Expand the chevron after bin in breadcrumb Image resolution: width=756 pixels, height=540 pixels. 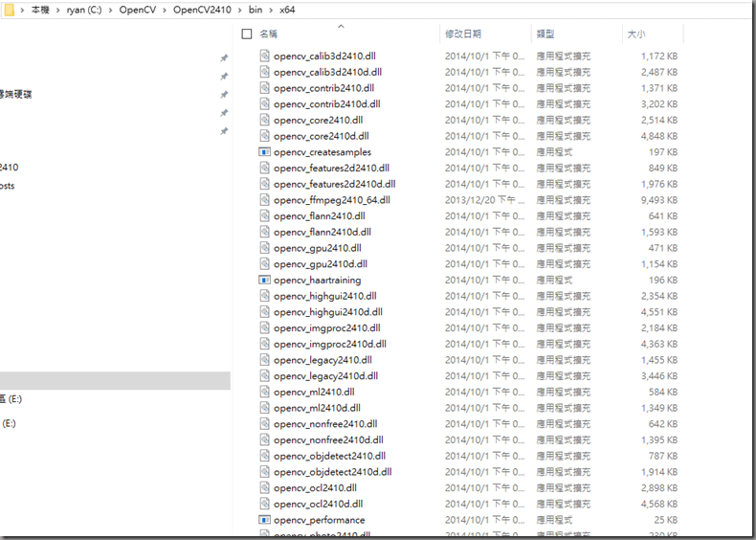[271, 10]
